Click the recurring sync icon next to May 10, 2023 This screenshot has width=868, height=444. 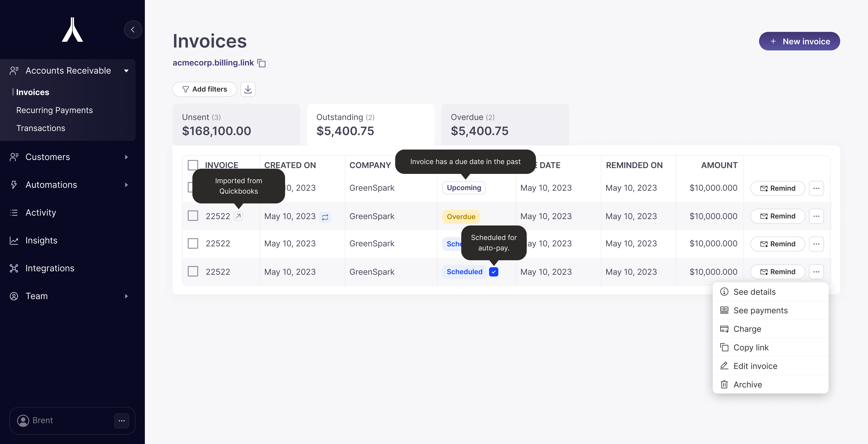[x=325, y=217]
